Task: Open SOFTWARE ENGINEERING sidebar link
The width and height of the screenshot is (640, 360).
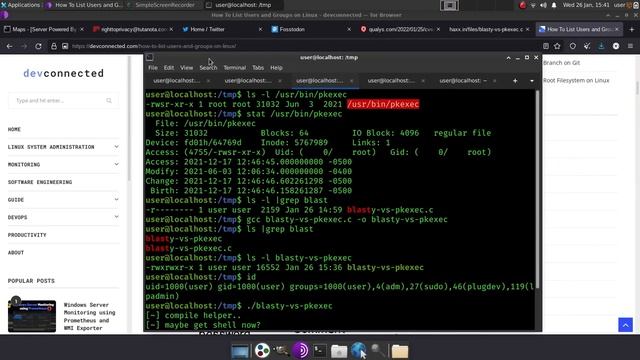Action: click(40, 182)
